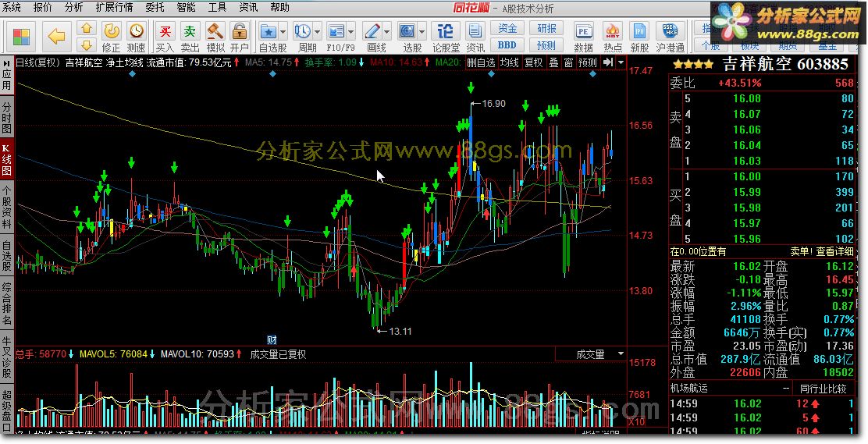Viewport: 868px width, 444px height.
Task: Switch to the K线图 sidebar tab
Action: tap(7, 161)
